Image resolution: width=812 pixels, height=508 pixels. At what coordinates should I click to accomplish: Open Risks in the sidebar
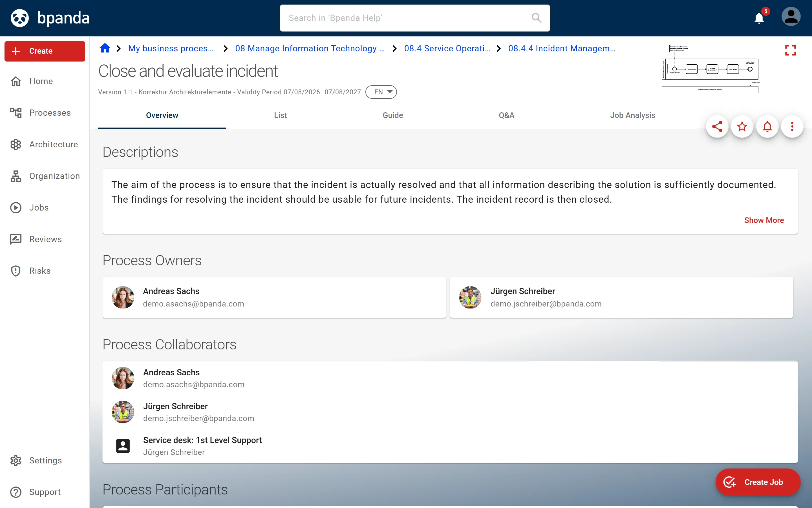[x=45, y=270]
